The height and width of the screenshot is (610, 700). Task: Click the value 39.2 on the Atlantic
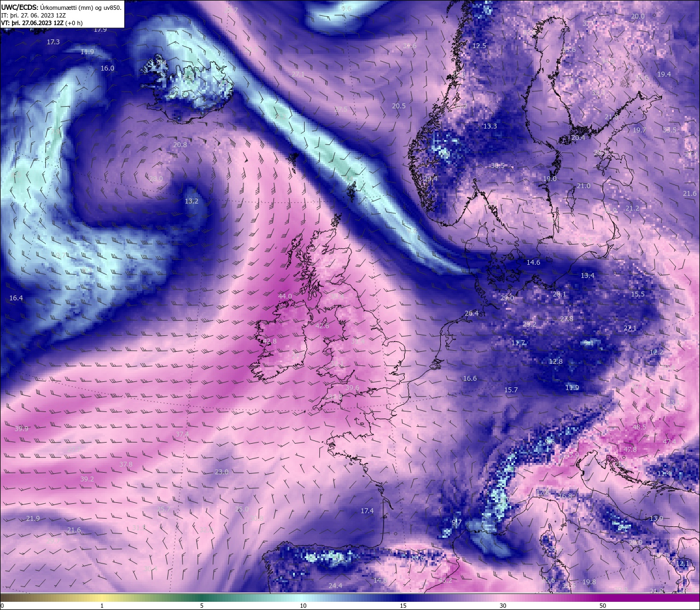click(87, 479)
